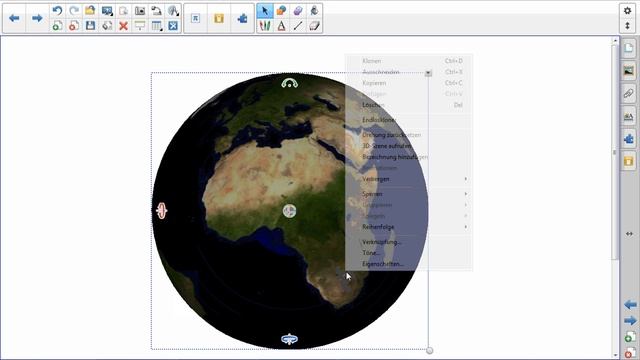This screenshot has width=640, height=360.
Task: Expand the Reihenfolge submenu
Action: click(409, 227)
